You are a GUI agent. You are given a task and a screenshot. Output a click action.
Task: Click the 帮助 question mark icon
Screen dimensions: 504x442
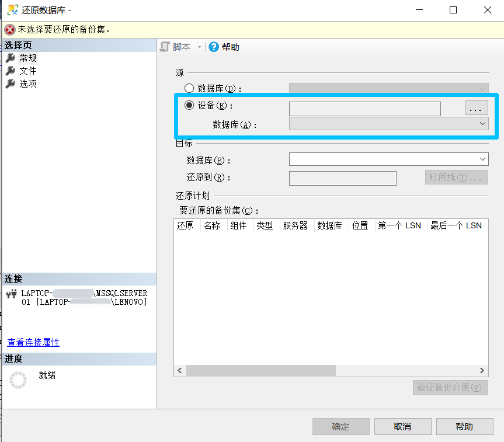(214, 47)
